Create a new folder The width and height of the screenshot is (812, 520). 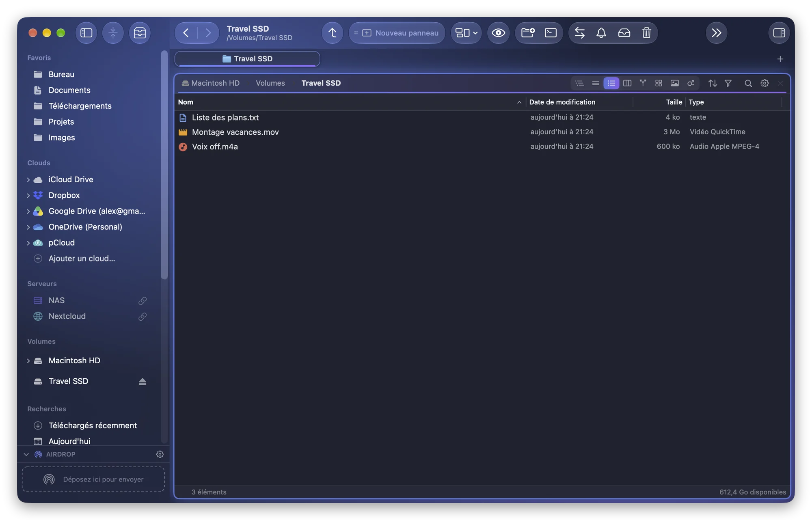click(x=528, y=33)
